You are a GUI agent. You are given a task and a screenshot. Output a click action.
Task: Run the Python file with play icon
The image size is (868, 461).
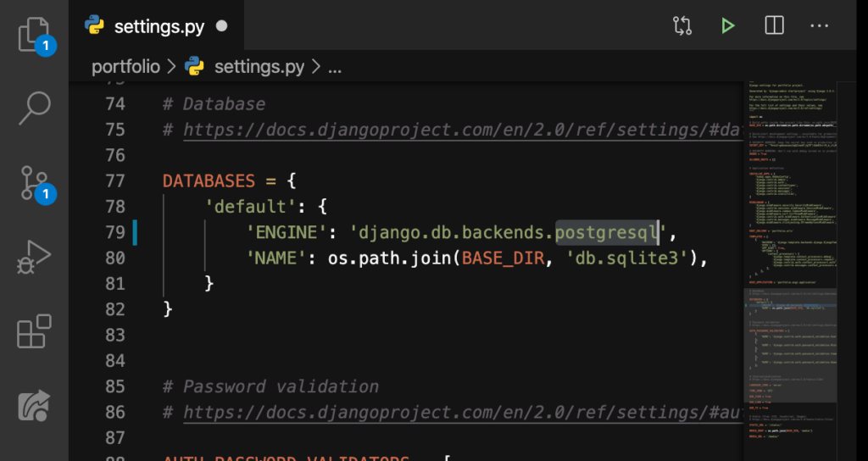(x=727, y=25)
